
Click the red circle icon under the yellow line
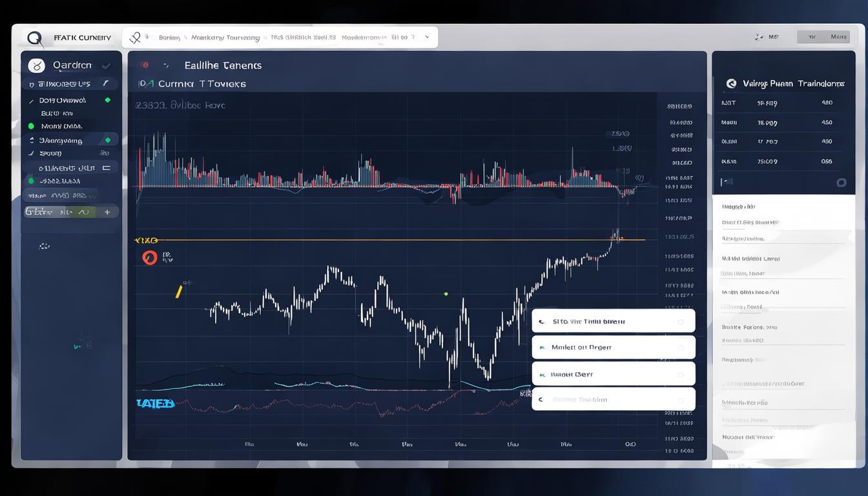pos(149,258)
